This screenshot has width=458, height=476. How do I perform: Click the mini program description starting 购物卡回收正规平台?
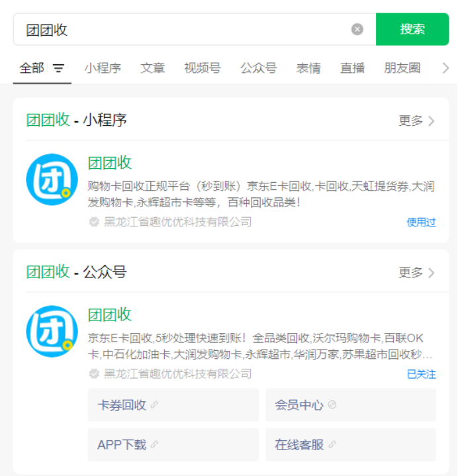(261, 194)
